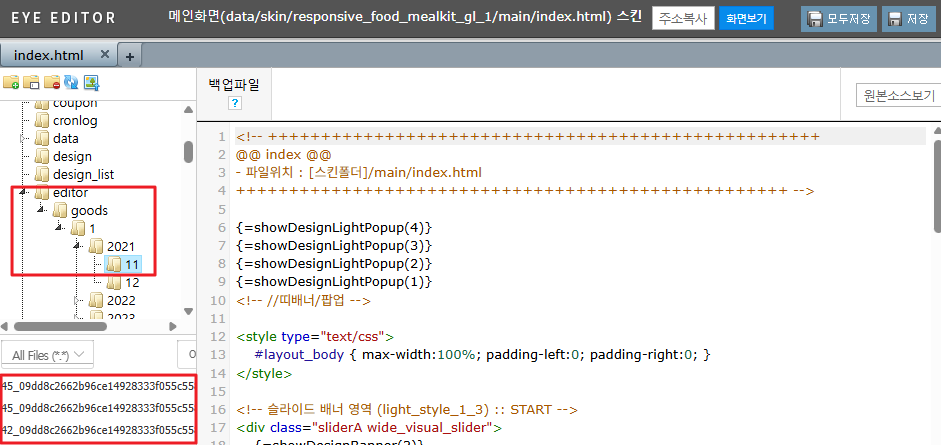Expand the 2022 folder arrow
The width and height of the screenshot is (941, 445).
(78, 300)
